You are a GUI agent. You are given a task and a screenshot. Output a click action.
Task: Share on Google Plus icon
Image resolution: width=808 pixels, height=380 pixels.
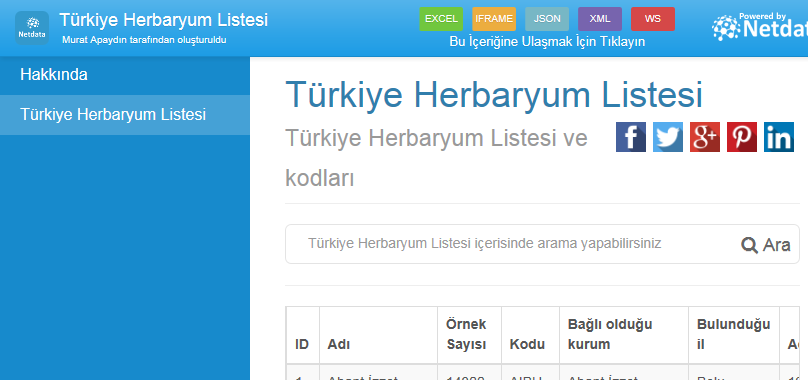(x=705, y=137)
